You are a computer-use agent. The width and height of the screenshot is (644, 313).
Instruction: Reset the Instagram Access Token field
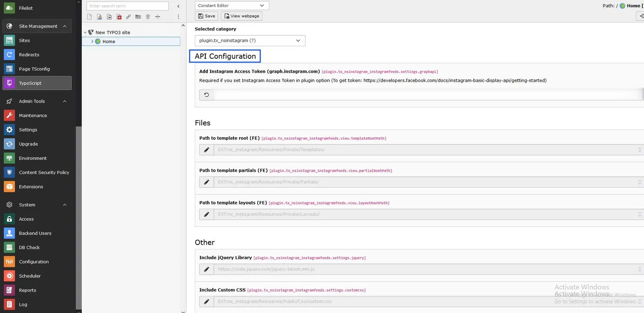click(x=206, y=95)
